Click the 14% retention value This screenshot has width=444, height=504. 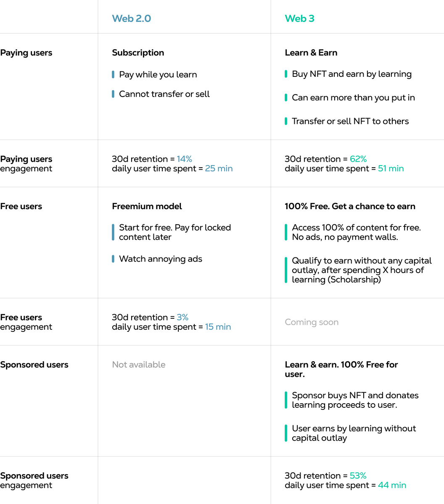click(x=184, y=159)
